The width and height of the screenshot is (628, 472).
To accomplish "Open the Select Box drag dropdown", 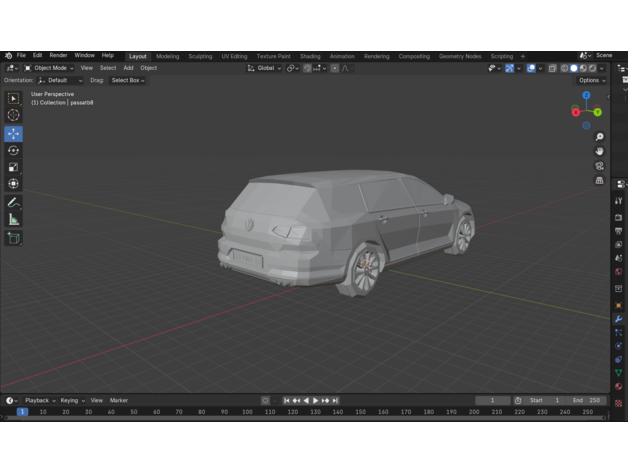I will 127,80.
